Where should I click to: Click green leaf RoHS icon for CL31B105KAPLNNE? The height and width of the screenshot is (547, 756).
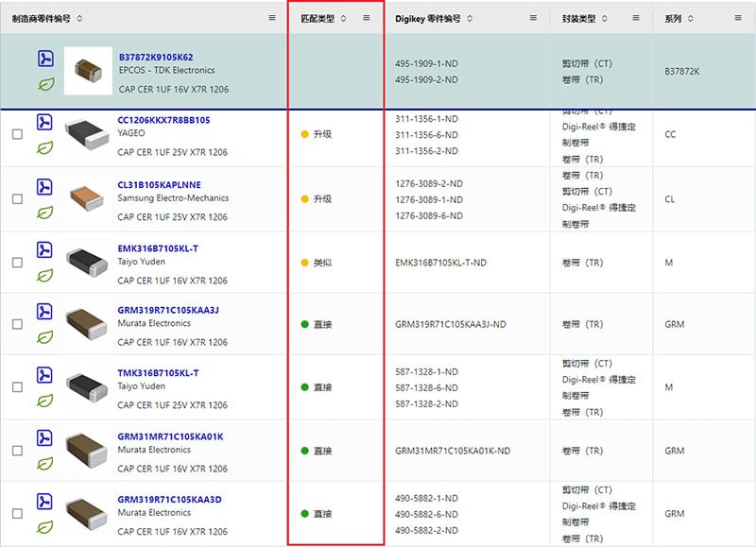(x=44, y=212)
